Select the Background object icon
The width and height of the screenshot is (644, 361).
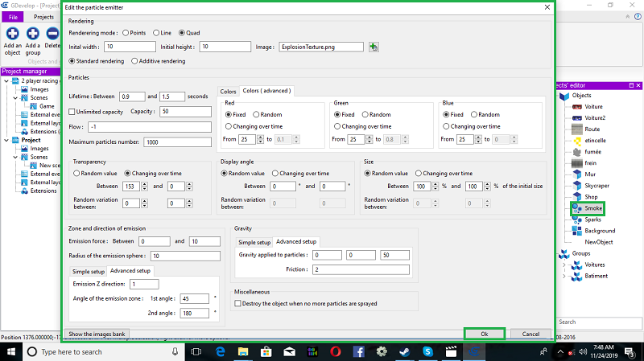coord(577,231)
